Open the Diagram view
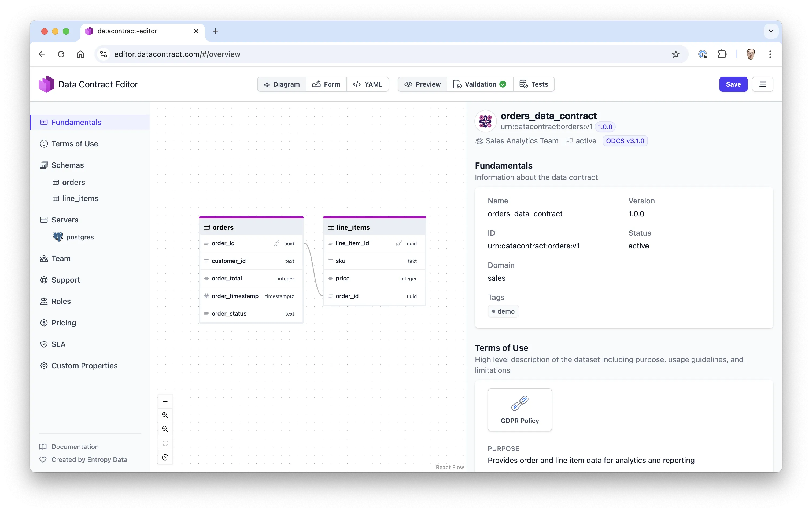 point(282,84)
